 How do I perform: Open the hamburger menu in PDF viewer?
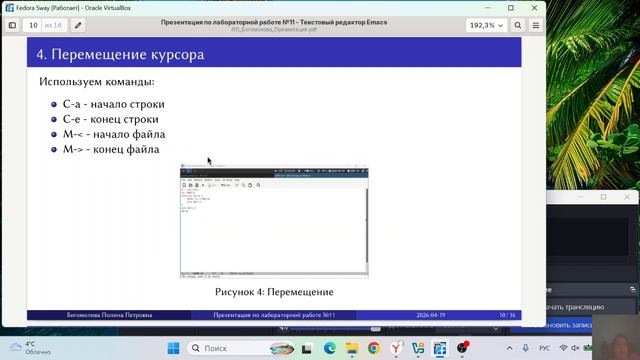tap(536, 25)
